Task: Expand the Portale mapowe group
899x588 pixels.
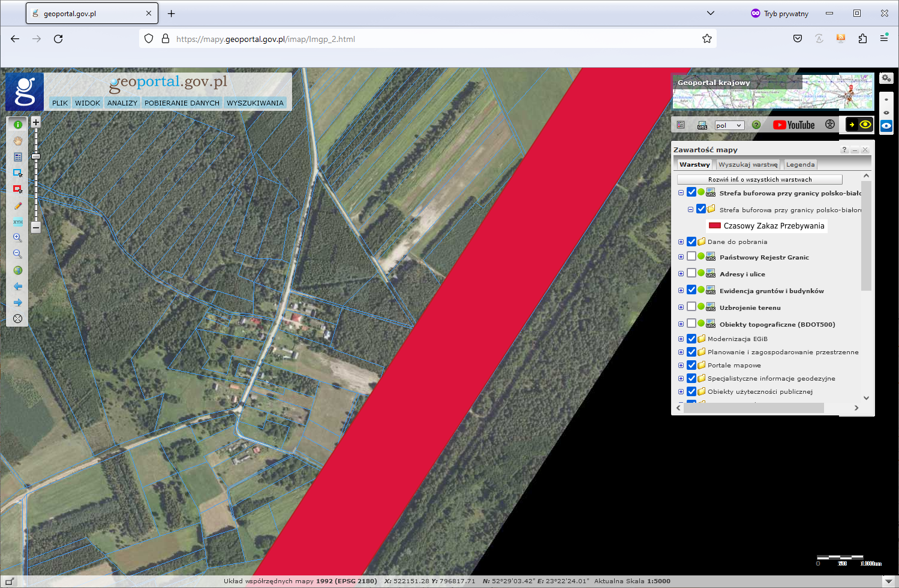Action: pyautogui.click(x=681, y=366)
